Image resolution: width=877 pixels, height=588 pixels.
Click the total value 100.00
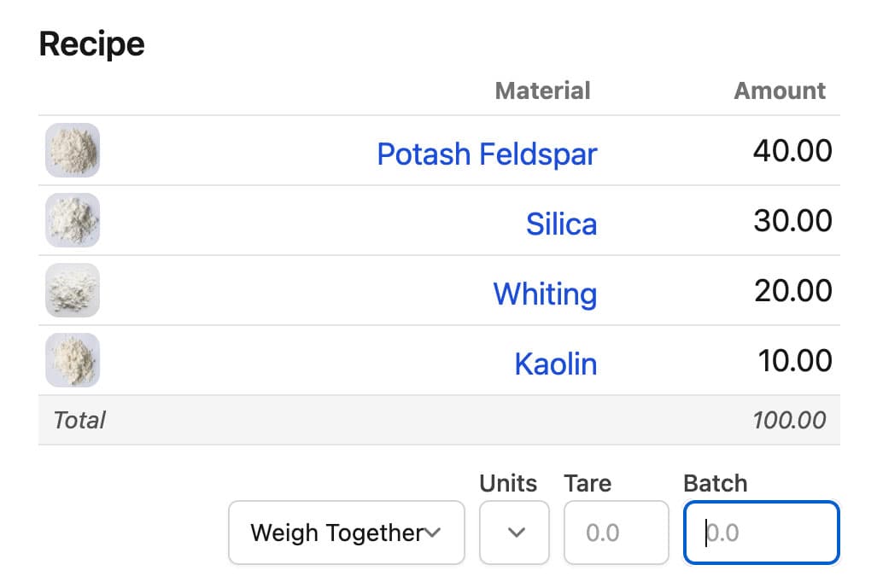789,421
